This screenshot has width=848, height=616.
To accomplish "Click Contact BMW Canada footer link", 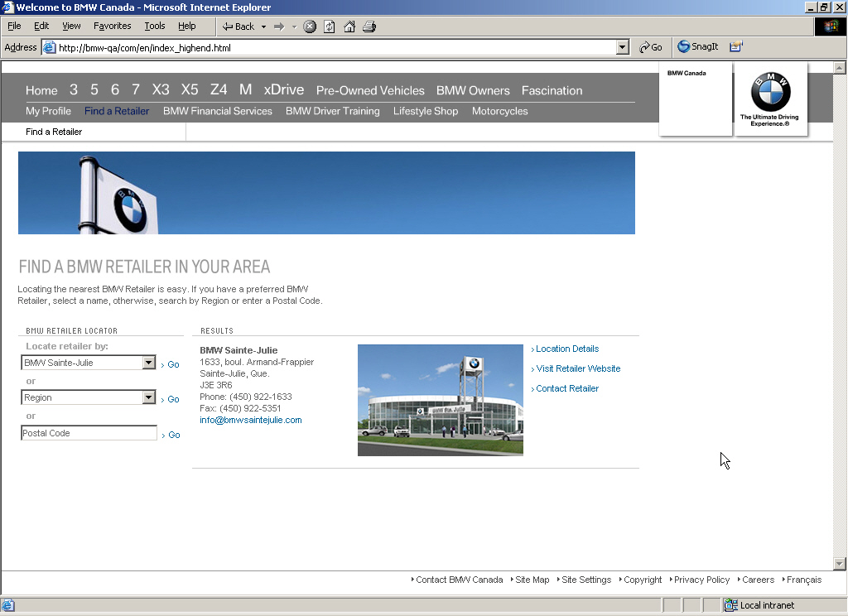I will (x=457, y=580).
